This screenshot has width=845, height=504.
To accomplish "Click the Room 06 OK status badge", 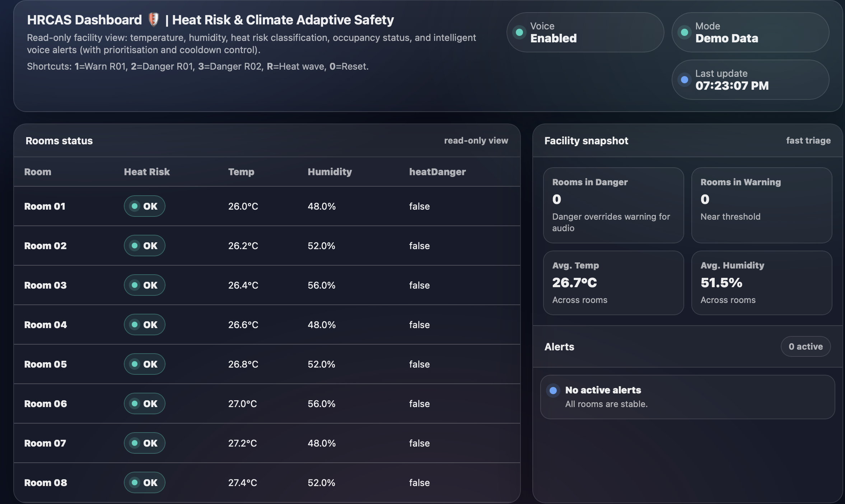I will [x=144, y=403].
